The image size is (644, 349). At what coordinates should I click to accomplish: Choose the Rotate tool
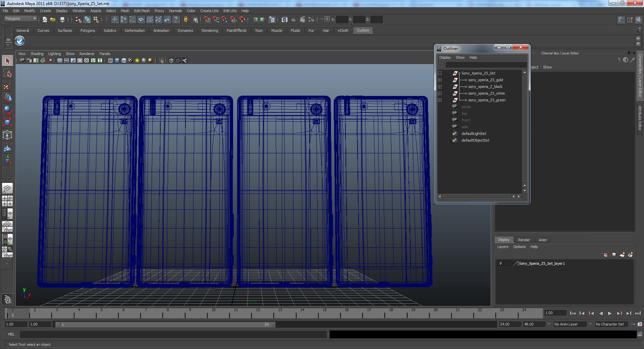[x=7, y=110]
